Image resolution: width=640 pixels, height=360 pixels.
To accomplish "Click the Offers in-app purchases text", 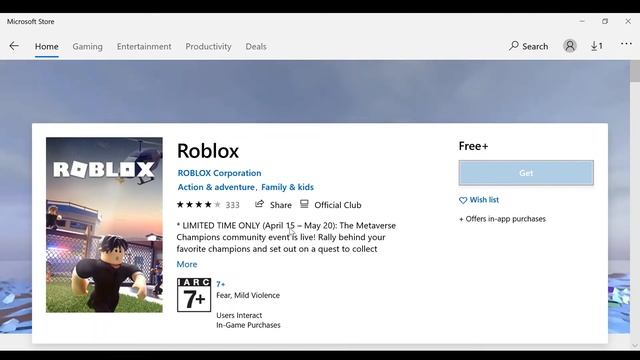I will 502,219.
